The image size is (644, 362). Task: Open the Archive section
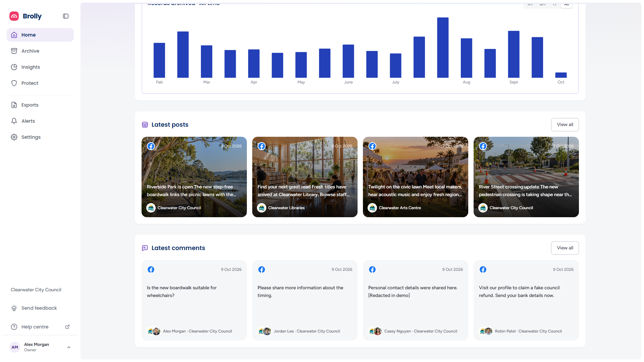(40, 51)
